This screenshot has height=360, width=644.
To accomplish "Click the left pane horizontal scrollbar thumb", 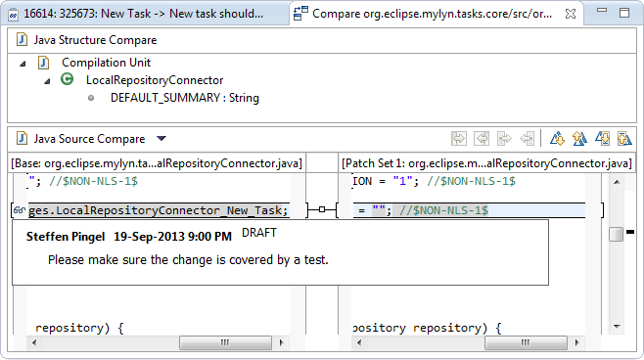I will (225, 342).
